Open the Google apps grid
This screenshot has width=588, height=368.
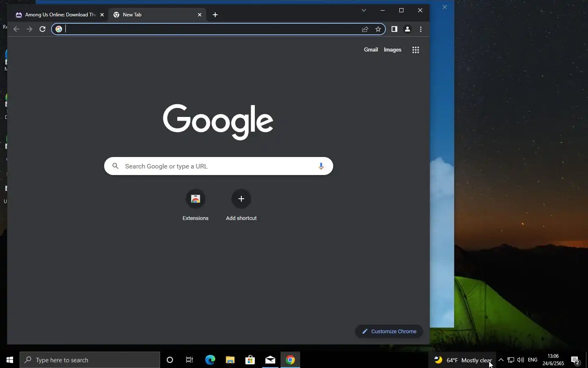(x=416, y=50)
